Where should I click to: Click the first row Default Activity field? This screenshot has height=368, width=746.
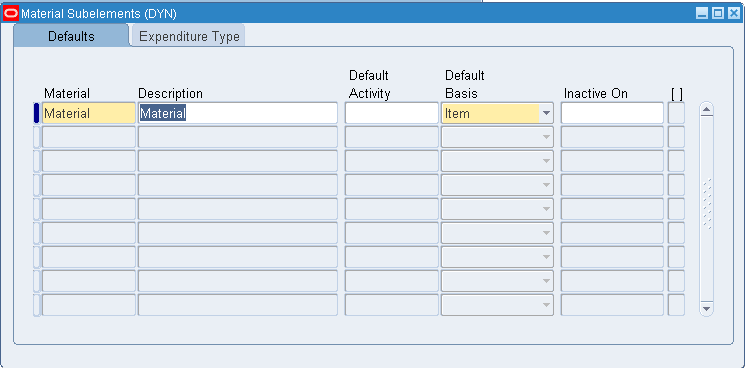coord(392,113)
